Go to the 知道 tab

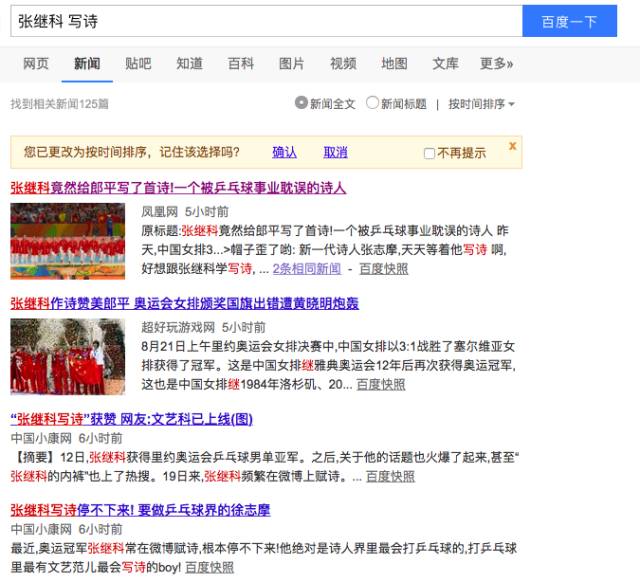click(189, 64)
